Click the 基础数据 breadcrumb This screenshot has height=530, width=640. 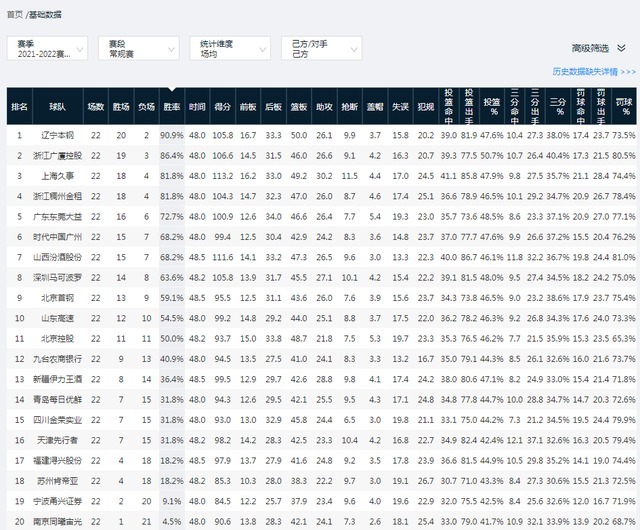(45, 15)
